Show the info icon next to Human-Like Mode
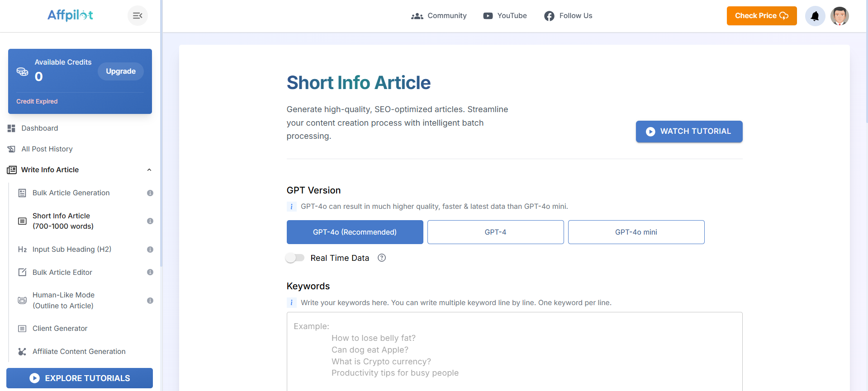868x391 pixels. (x=150, y=301)
